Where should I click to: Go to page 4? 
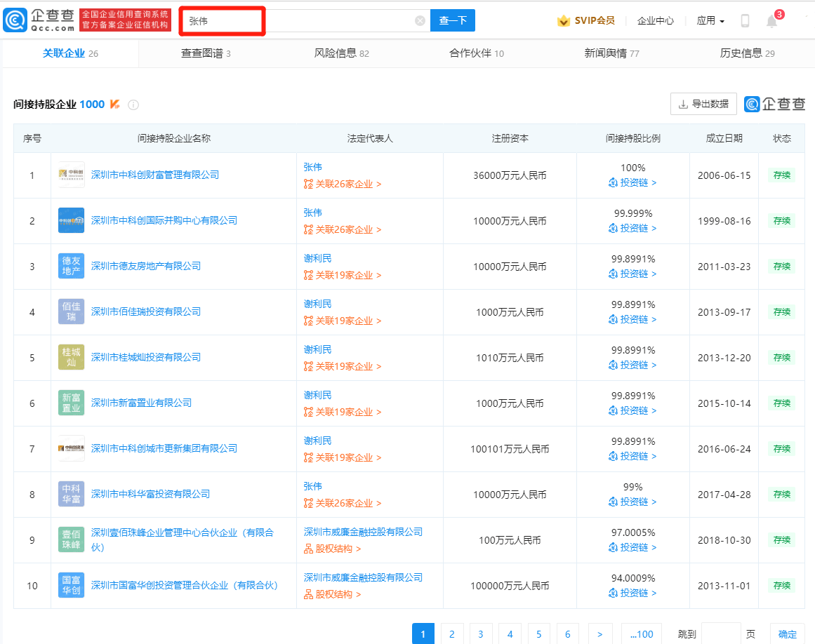510,634
